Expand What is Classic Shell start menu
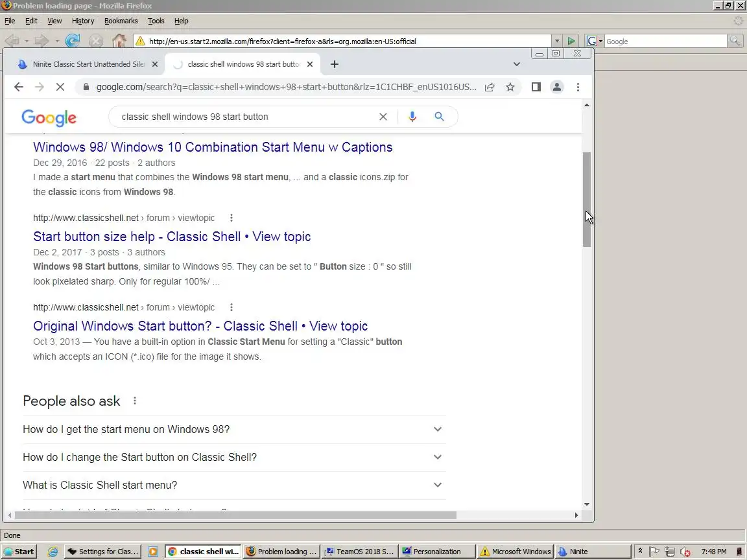Screen dimensions: 747x560 pos(233,485)
